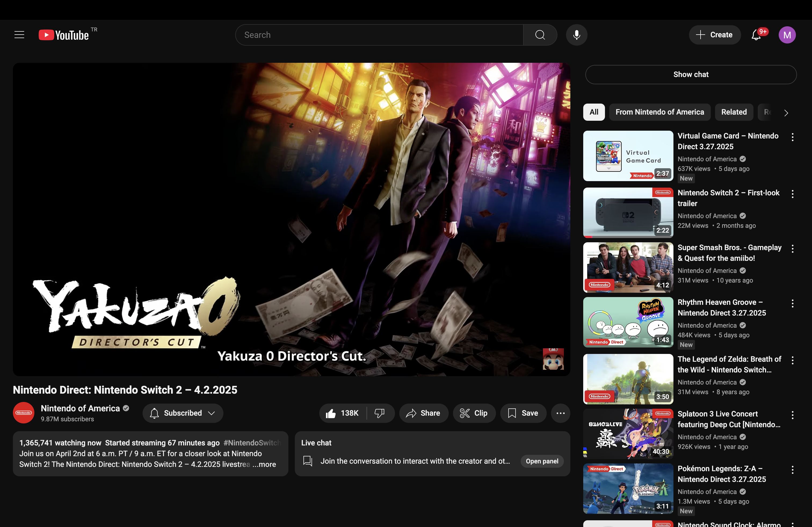Screen dimensions: 812x527
Task: Expand description with ...more
Action: [264, 464]
